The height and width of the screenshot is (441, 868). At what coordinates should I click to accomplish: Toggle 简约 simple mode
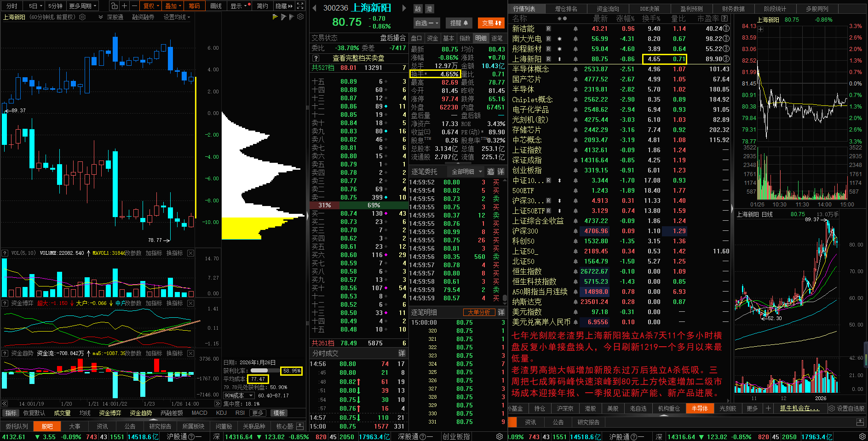[263, 6]
